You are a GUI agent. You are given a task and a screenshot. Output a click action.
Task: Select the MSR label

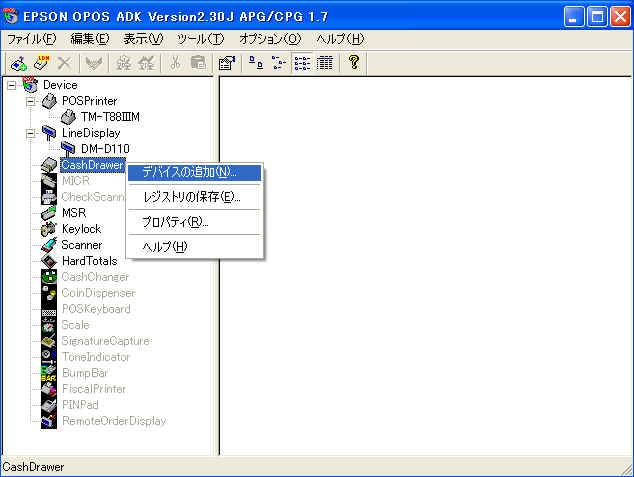coord(74,213)
